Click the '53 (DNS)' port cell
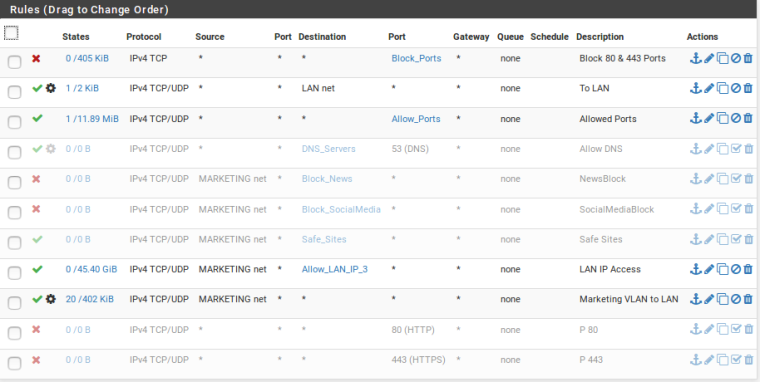The height and width of the screenshot is (382, 760). [x=410, y=149]
